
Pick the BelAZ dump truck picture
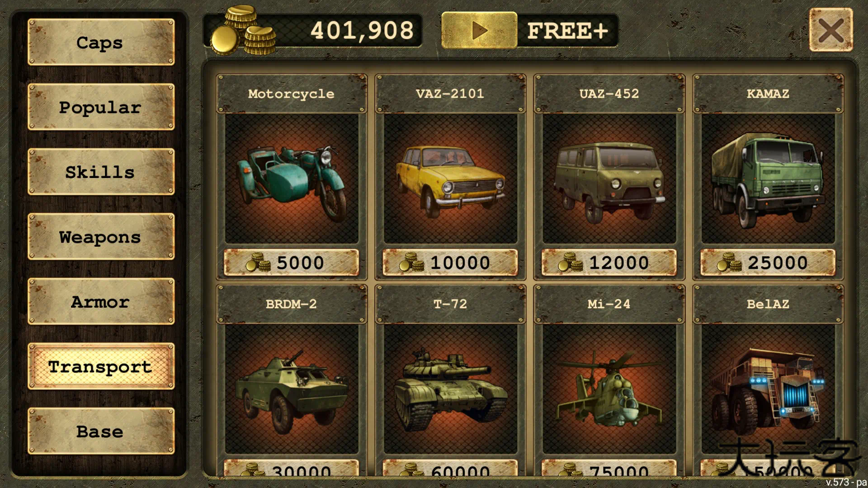pos(768,389)
